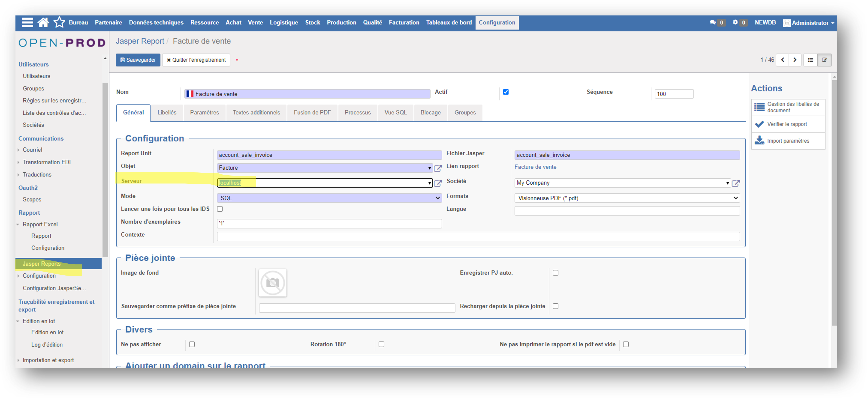Screen dimensions: 868x399
Task: Click the favorites star icon
Action: [x=59, y=22]
